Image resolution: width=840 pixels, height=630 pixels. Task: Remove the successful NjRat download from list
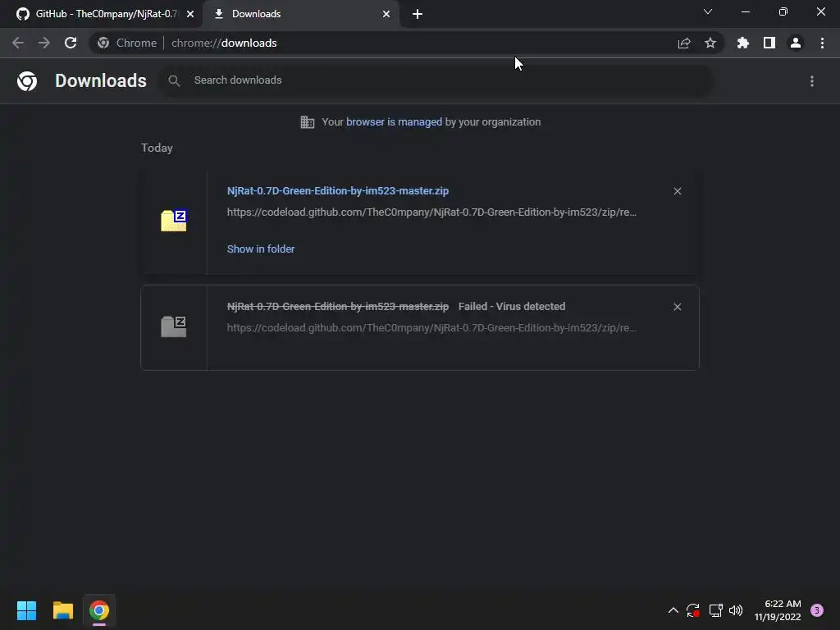677,191
